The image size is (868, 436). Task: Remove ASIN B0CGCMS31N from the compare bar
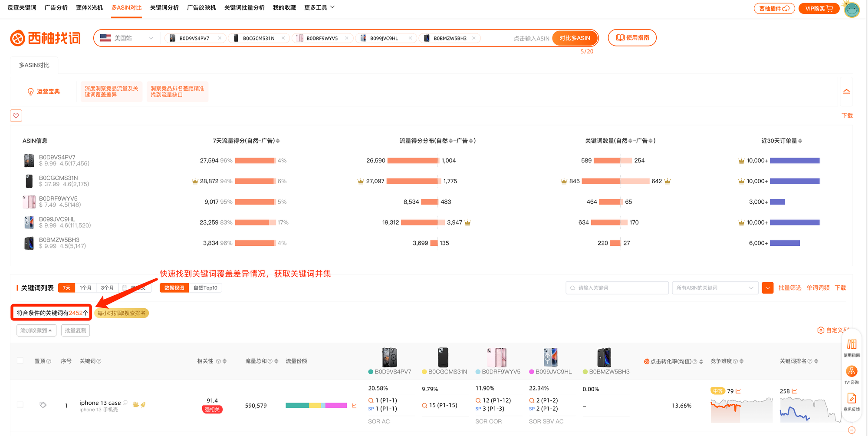coord(283,38)
